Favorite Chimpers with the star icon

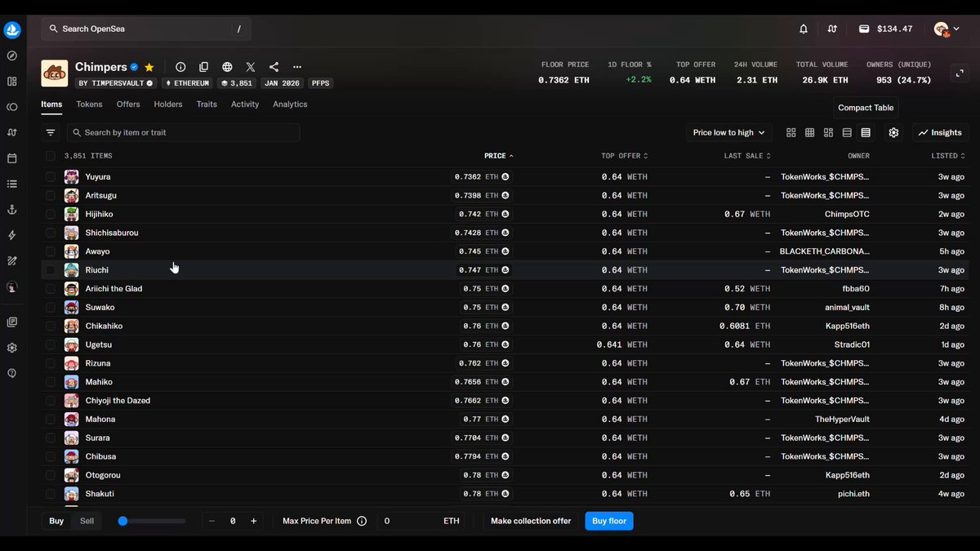tap(149, 67)
